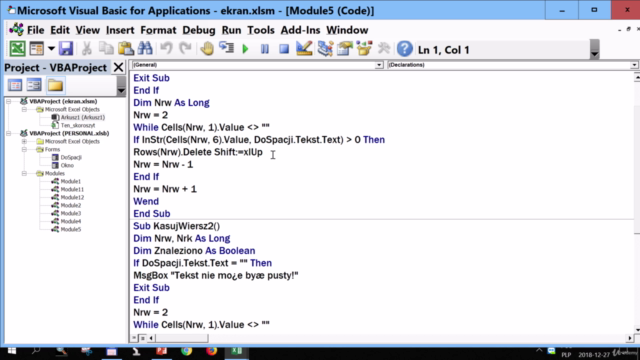Collapse VBAProject (ekran.xlsm) node
The width and height of the screenshot is (640, 360).
pos(9,101)
